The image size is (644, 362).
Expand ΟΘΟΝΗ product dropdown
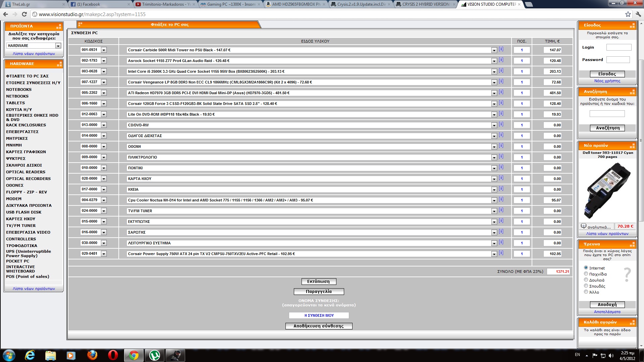click(x=494, y=147)
